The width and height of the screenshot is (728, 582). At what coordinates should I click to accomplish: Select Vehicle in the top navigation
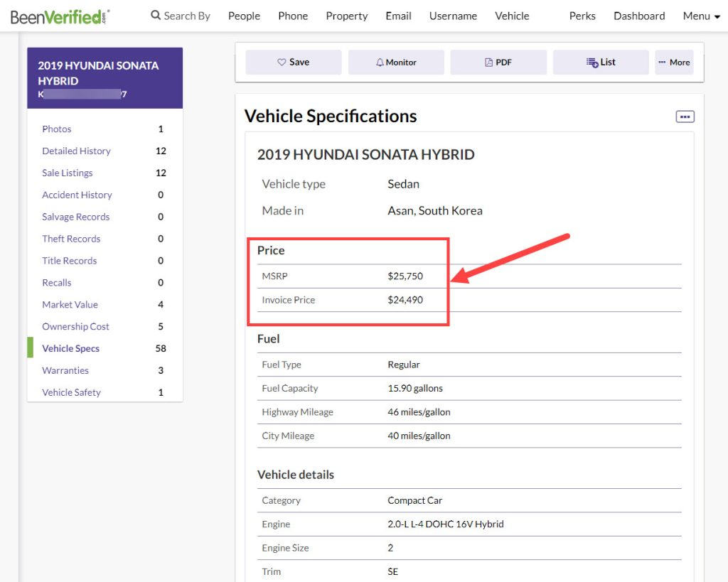click(x=511, y=16)
